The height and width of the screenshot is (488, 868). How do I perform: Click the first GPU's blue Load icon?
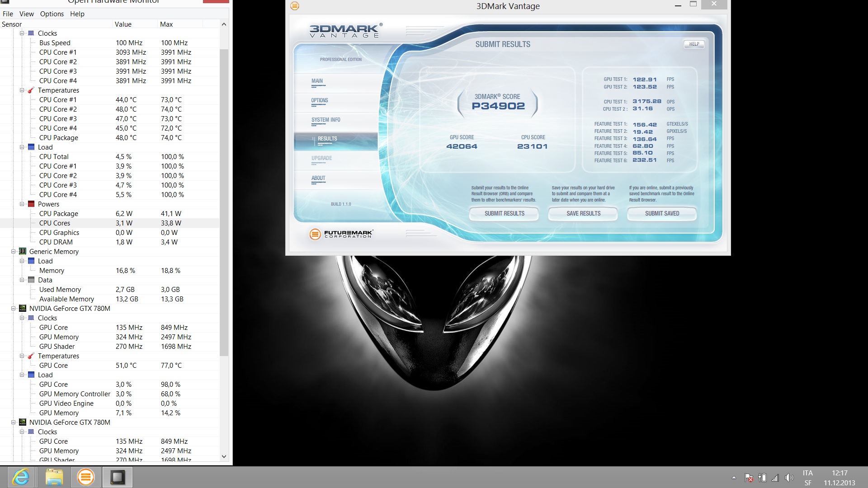(31, 375)
